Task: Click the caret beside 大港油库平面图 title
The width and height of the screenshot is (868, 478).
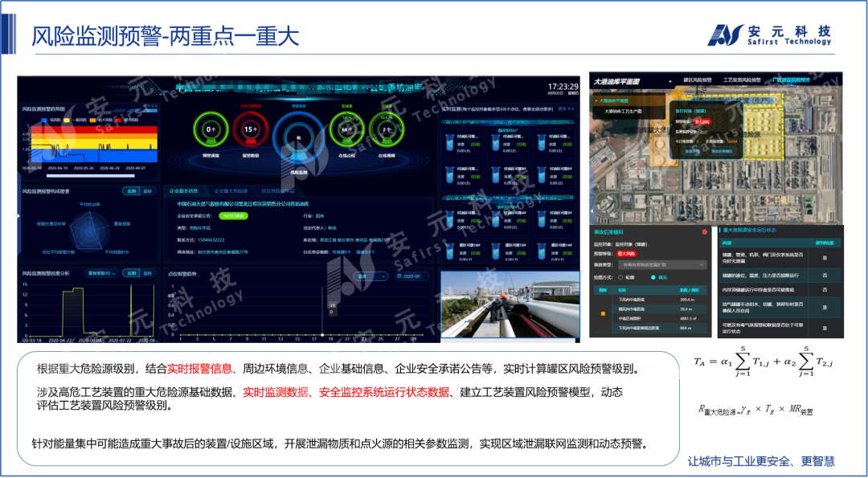Action: point(670,81)
